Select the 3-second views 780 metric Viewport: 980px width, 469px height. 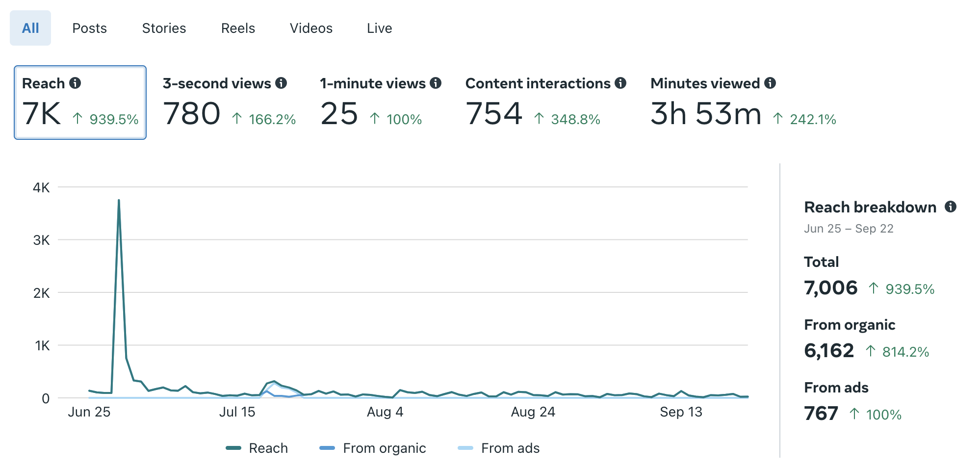(229, 103)
